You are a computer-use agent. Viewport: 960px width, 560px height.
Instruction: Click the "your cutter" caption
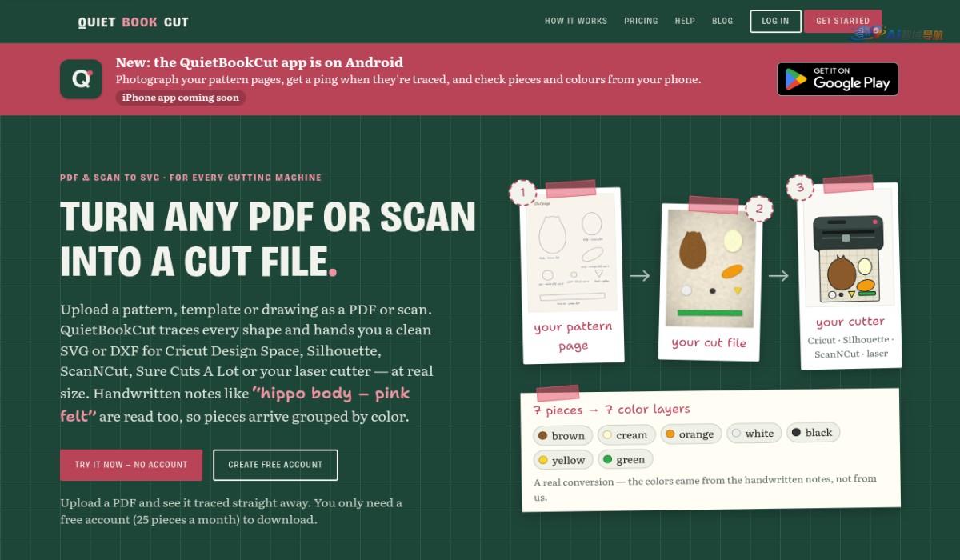point(850,322)
